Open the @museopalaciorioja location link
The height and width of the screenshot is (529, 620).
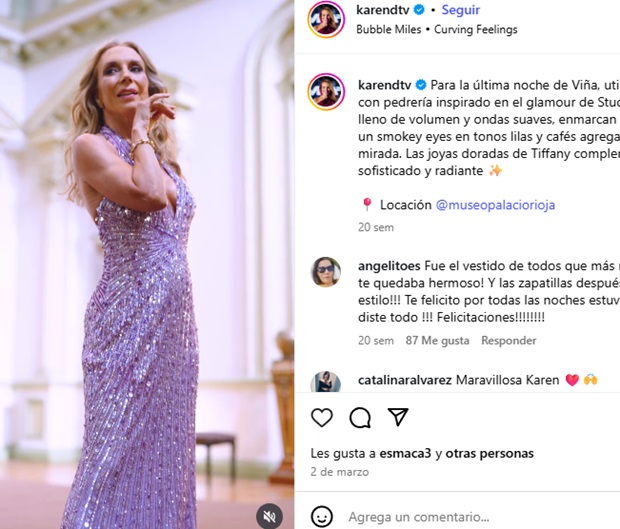(x=495, y=205)
